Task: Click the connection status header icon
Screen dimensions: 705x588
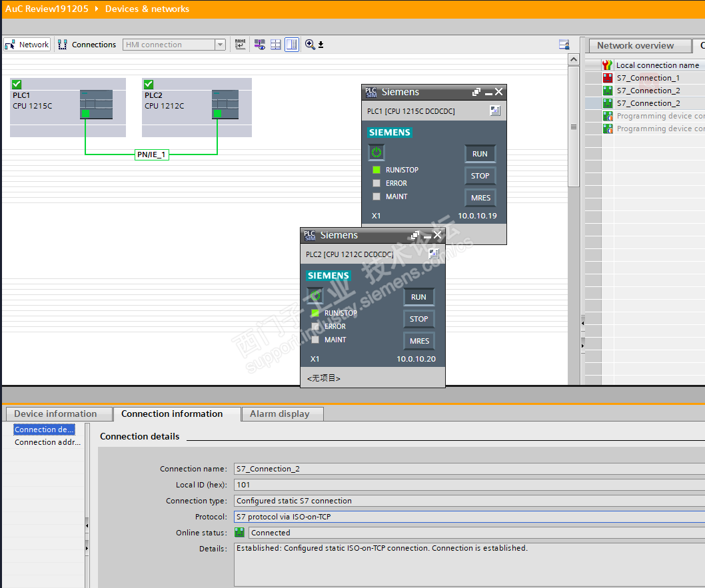Action: [608, 65]
